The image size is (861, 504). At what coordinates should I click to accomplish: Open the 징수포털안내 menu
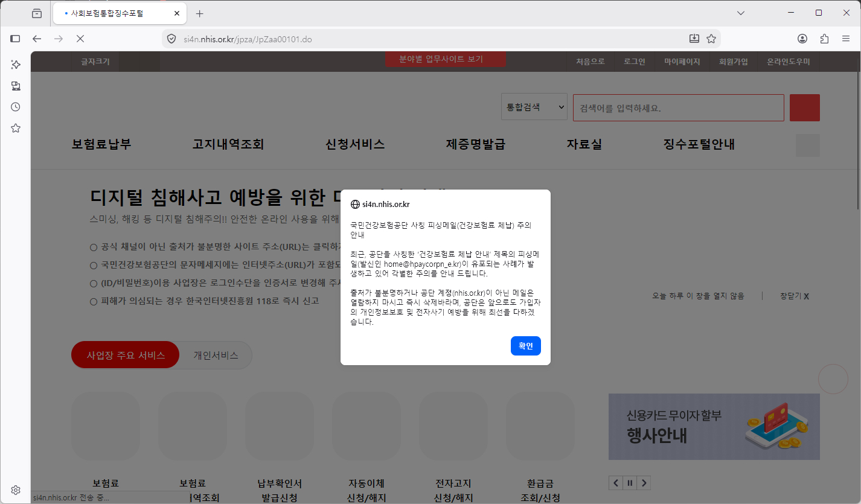pyautogui.click(x=699, y=144)
